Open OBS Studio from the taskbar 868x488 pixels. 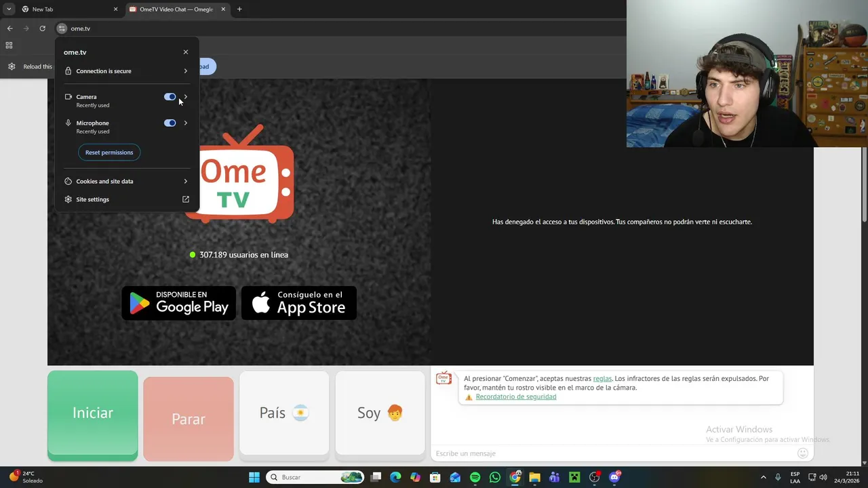tap(595, 477)
